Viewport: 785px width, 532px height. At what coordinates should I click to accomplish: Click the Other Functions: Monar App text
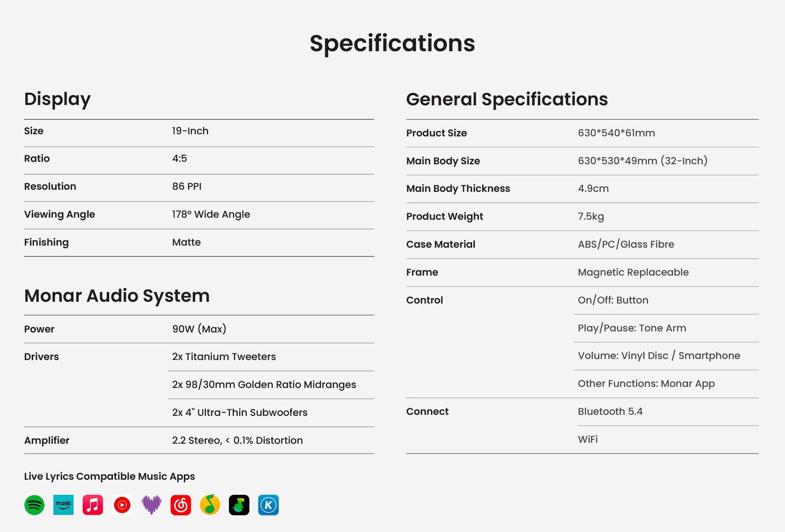tap(646, 384)
